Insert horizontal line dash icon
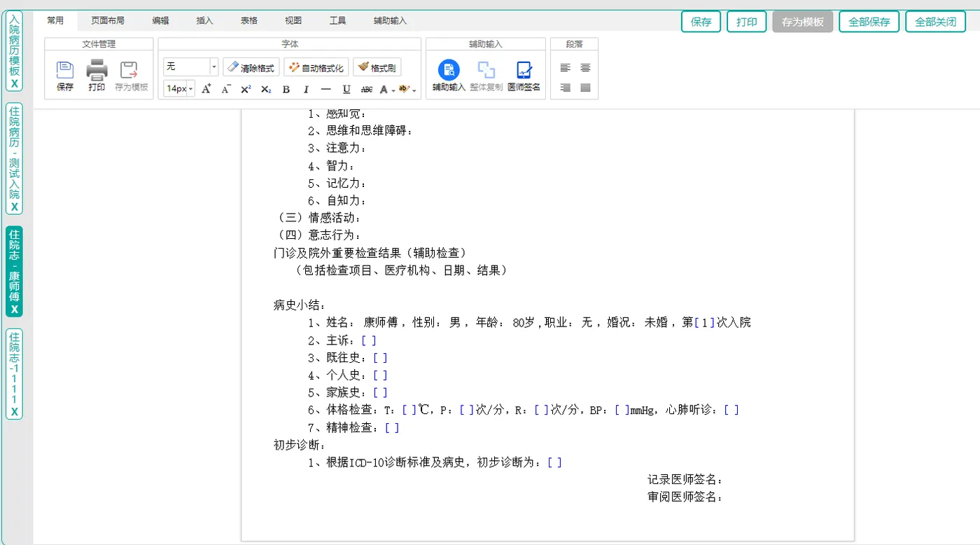The height and width of the screenshot is (545, 980). [325, 89]
